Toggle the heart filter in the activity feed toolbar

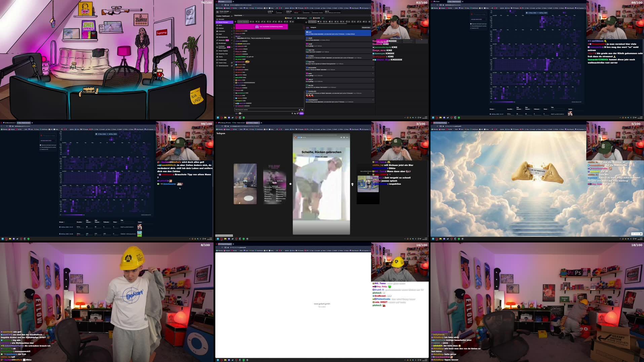(318, 22)
